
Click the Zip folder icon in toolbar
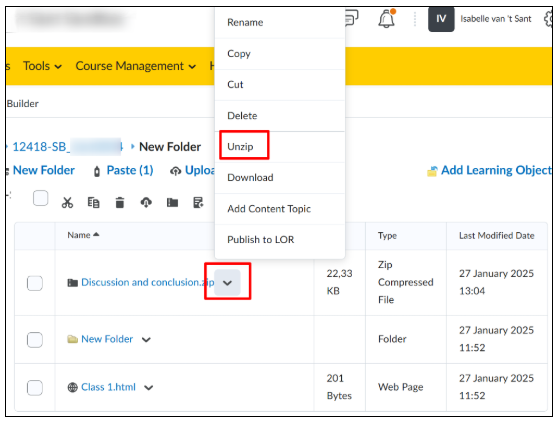click(172, 202)
